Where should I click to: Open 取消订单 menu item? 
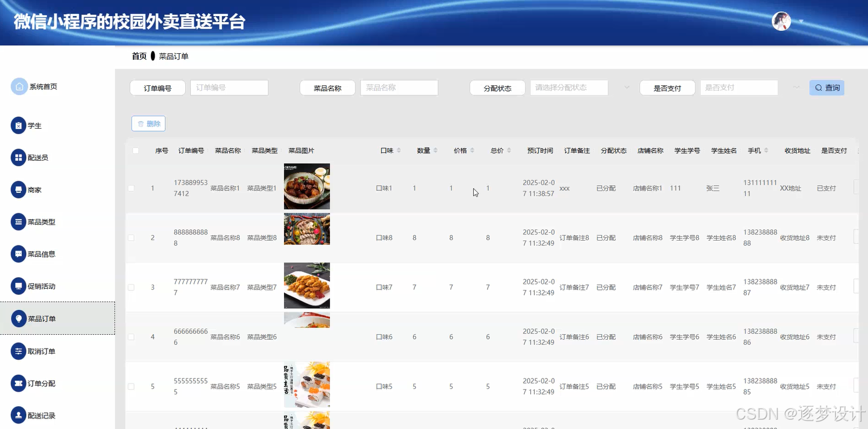pos(42,351)
